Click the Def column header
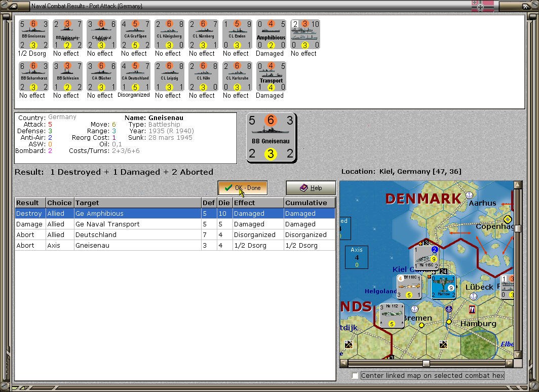Screen dimensions: 539x392 point(209,203)
